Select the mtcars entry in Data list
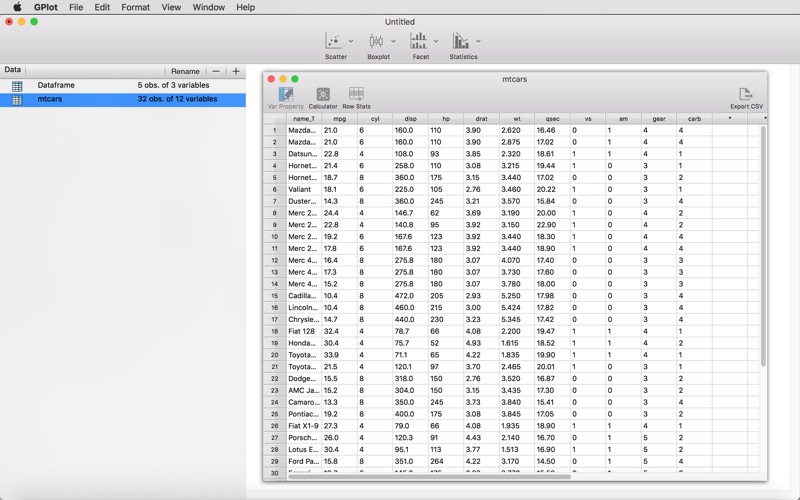 tap(123, 99)
